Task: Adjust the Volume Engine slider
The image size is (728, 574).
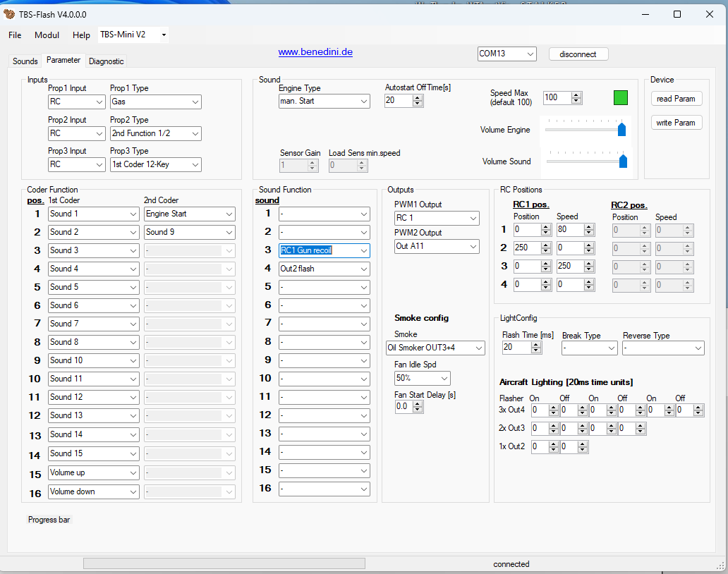Action: click(621, 130)
